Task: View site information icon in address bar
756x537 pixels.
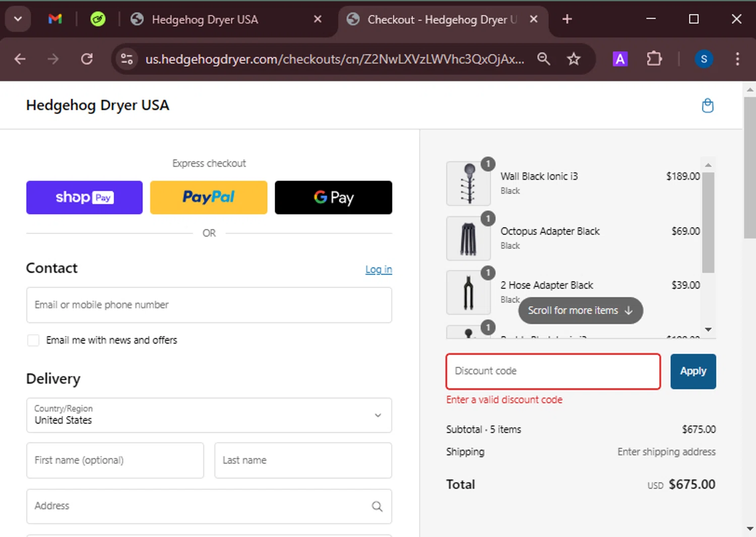Action: click(127, 59)
